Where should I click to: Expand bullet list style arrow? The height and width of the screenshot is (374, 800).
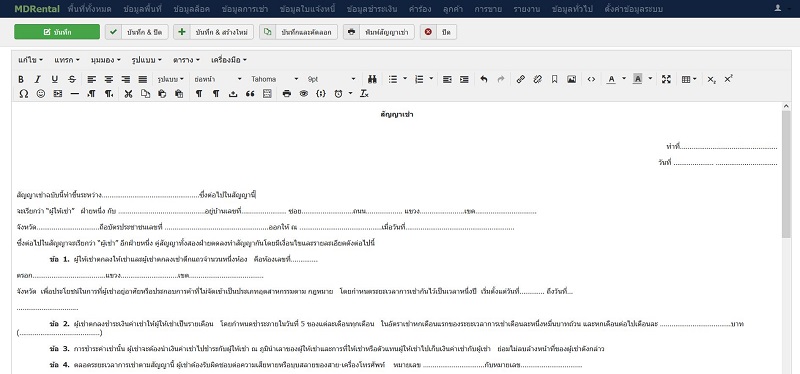pyautogui.click(x=405, y=79)
